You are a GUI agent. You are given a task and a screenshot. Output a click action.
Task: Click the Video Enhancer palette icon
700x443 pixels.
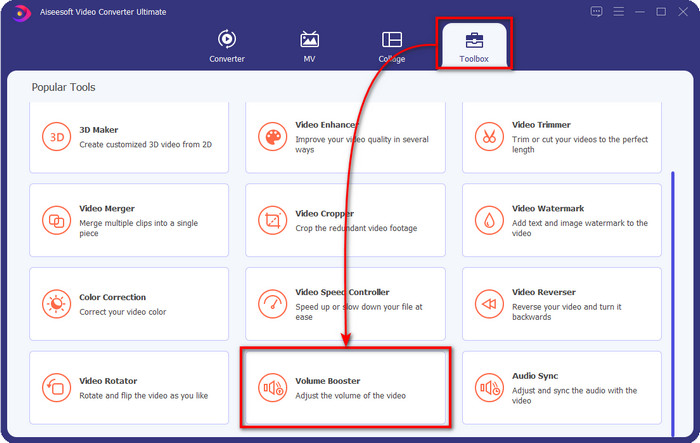pyautogui.click(x=272, y=137)
